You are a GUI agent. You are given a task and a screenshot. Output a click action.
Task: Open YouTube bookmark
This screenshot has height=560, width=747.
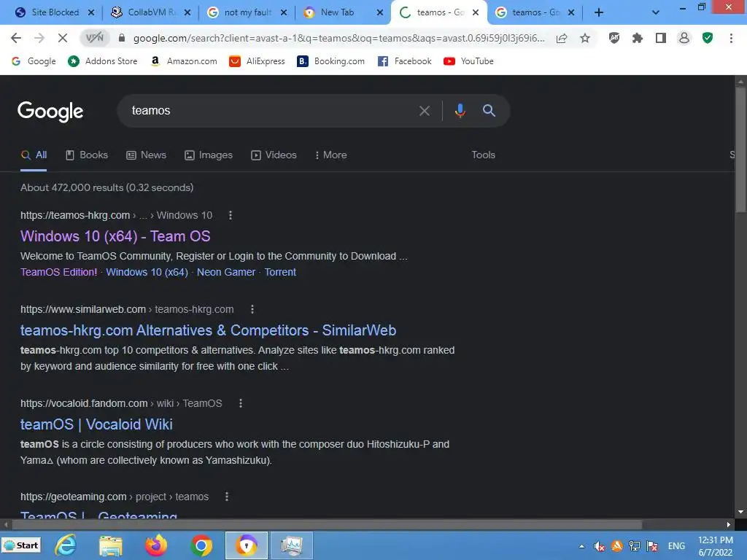(x=468, y=61)
